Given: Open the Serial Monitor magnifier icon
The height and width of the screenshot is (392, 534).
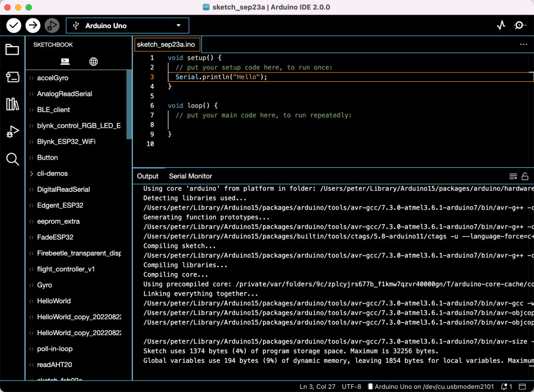Looking at the screenshot, I should pyautogui.click(x=520, y=26).
